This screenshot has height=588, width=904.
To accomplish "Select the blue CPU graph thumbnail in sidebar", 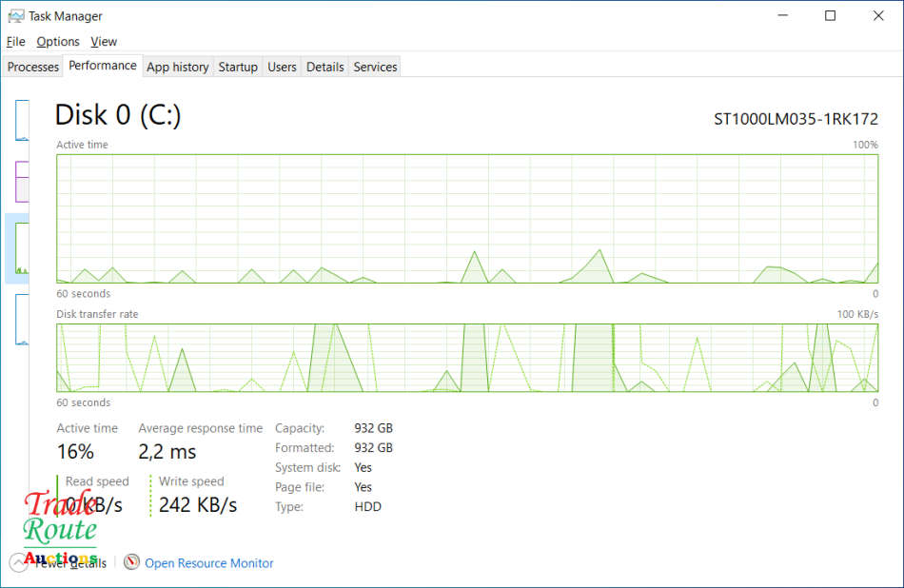I will pyautogui.click(x=21, y=120).
